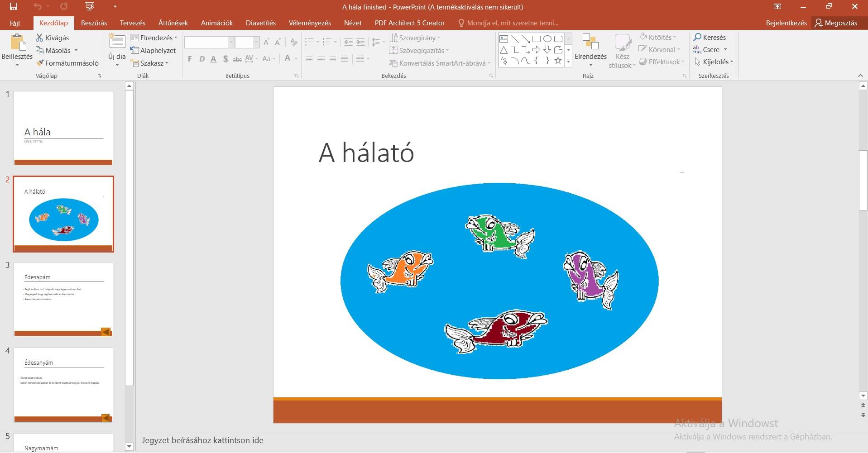Select the triangle shape in gallery

(504, 50)
